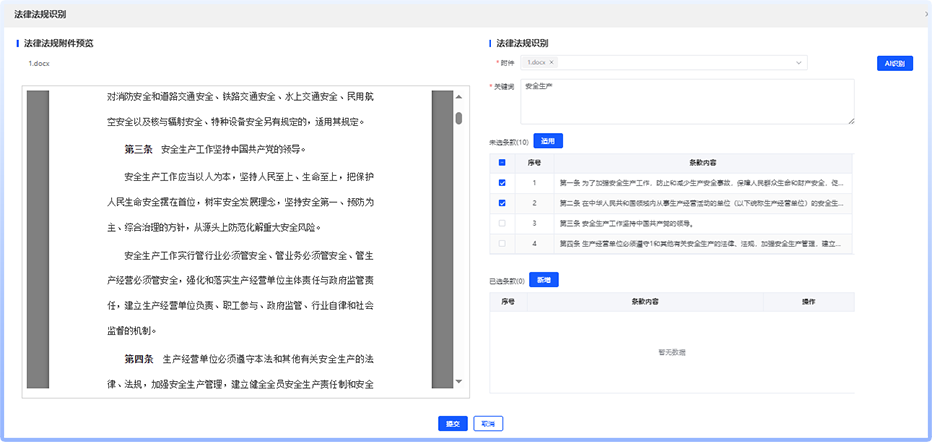The width and height of the screenshot is (932, 442).
Task: Click the 操作 column header
Action: 808,301
